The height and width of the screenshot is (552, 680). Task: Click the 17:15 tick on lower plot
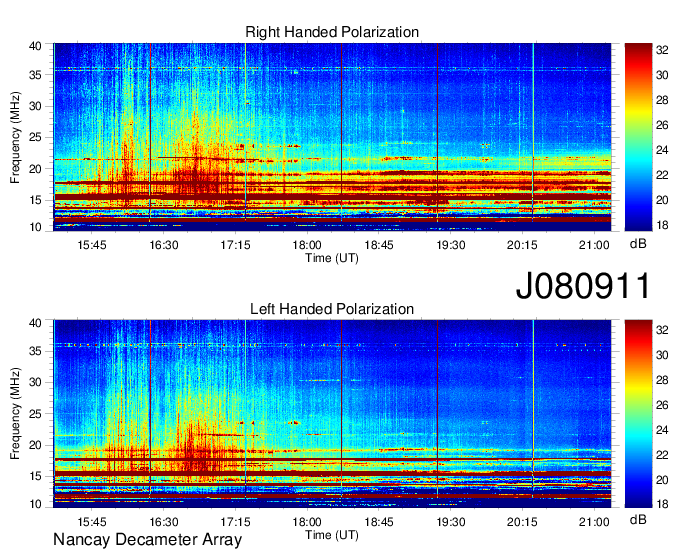(x=235, y=522)
